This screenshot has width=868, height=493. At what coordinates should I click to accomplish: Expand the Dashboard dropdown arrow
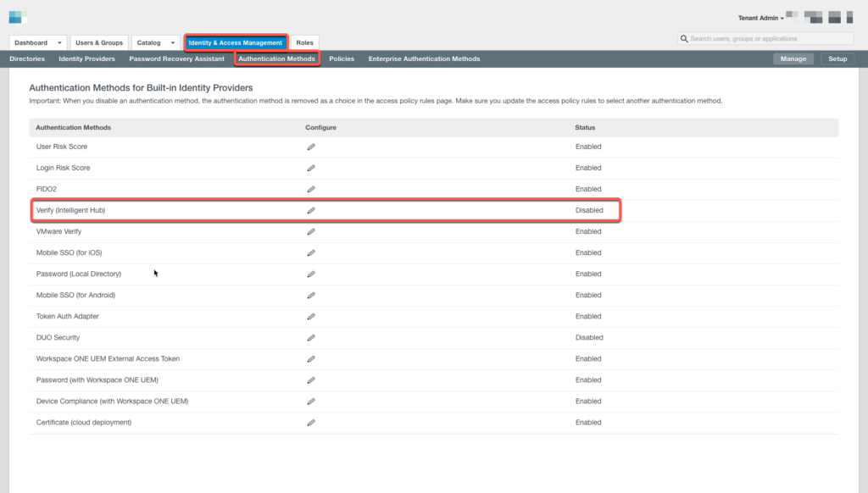point(60,42)
